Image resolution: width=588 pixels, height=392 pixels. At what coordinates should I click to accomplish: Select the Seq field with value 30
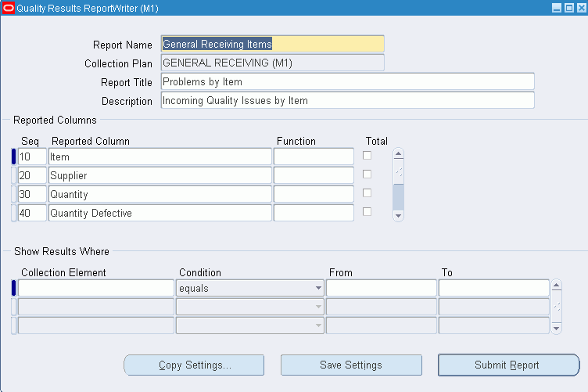(x=32, y=194)
